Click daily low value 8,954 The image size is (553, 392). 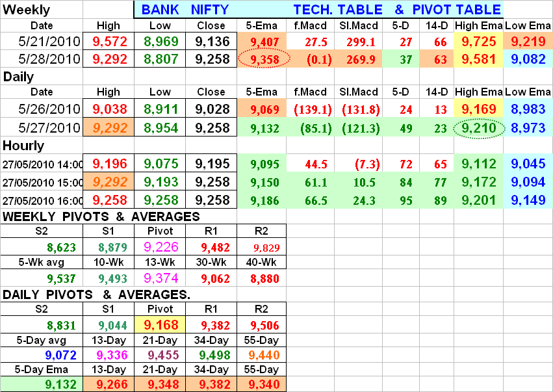[161, 127]
